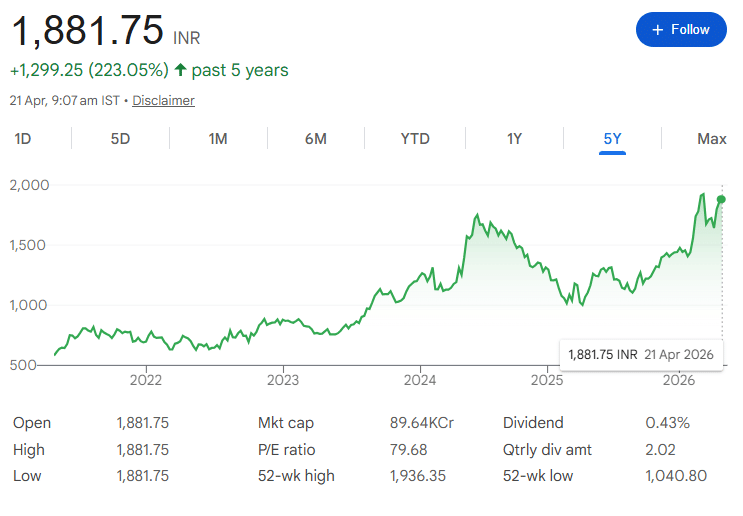Switch chart to 6M range
743x516 pixels.
pos(316,139)
